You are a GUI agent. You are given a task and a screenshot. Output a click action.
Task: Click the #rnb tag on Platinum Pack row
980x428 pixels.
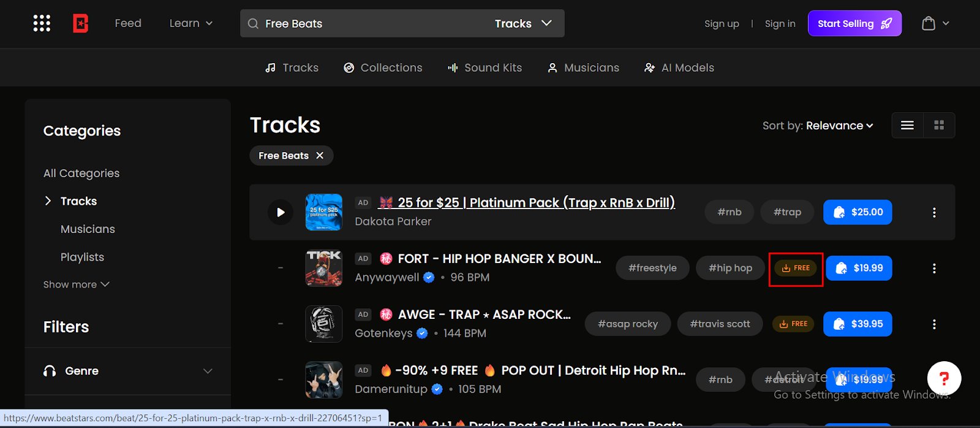(x=729, y=212)
